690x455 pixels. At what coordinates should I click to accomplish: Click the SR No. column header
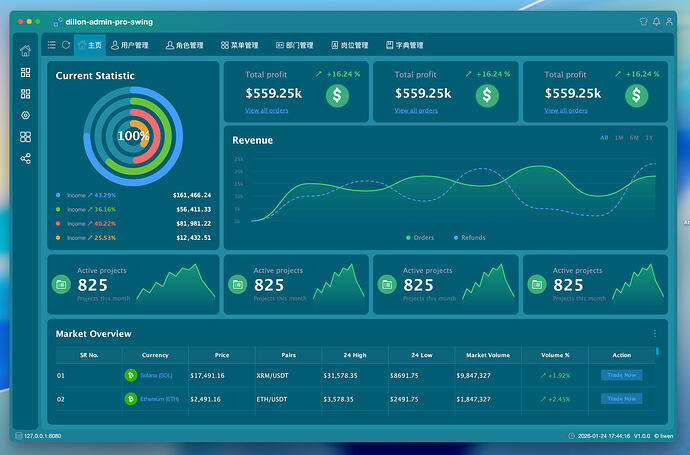pyautogui.click(x=89, y=355)
